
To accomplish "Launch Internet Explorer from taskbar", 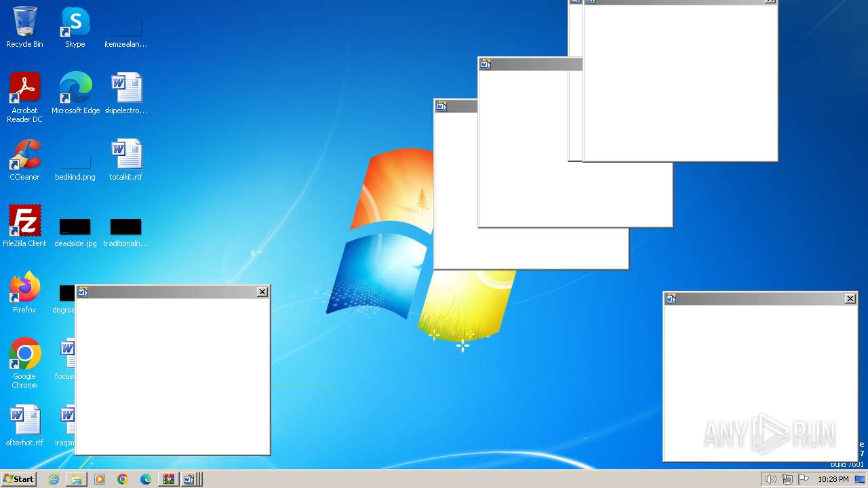I will coord(54,479).
